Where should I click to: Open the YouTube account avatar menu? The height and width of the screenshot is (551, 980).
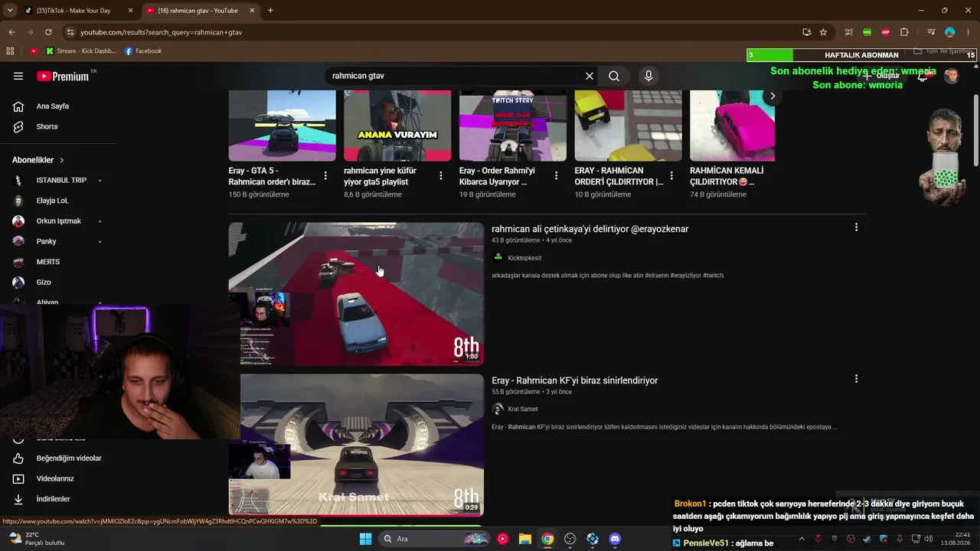tap(952, 76)
